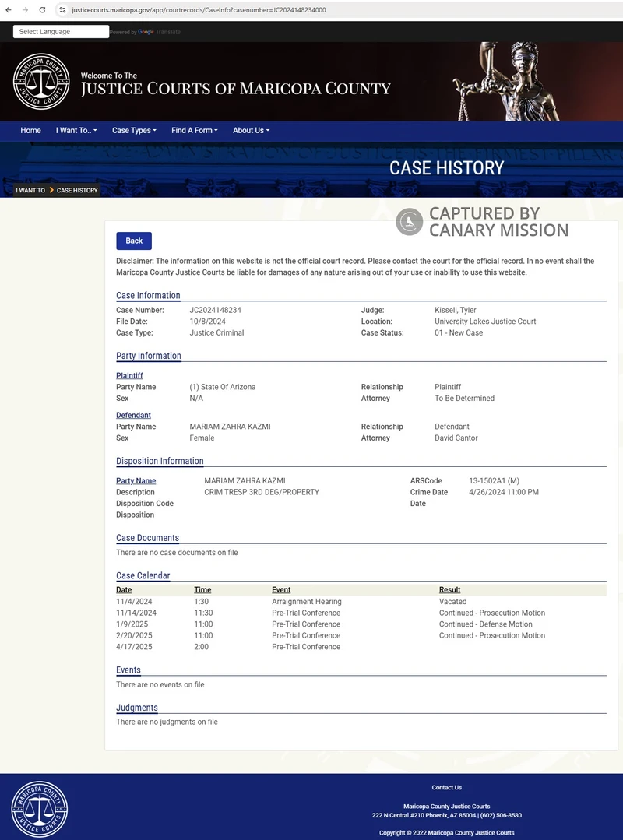This screenshot has width=623, height=840.
Task: Click the 11/4/2024 calendar date
Action: (x=134, y=602)
